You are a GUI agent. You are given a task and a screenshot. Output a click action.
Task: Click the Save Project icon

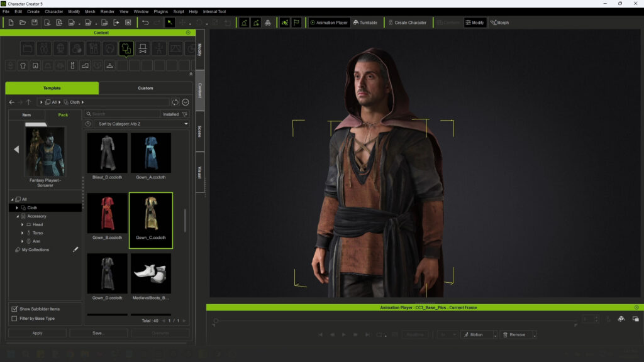click(34, 23)
